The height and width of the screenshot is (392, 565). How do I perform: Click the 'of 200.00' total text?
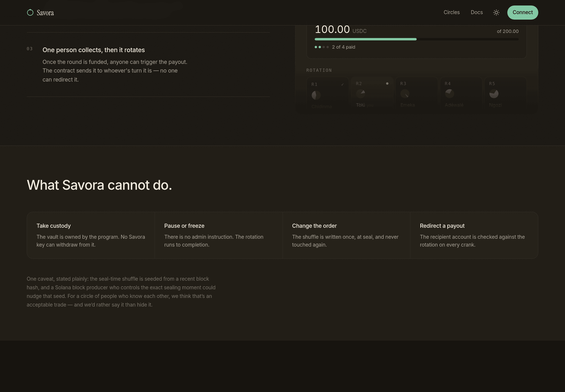[508, 31]
